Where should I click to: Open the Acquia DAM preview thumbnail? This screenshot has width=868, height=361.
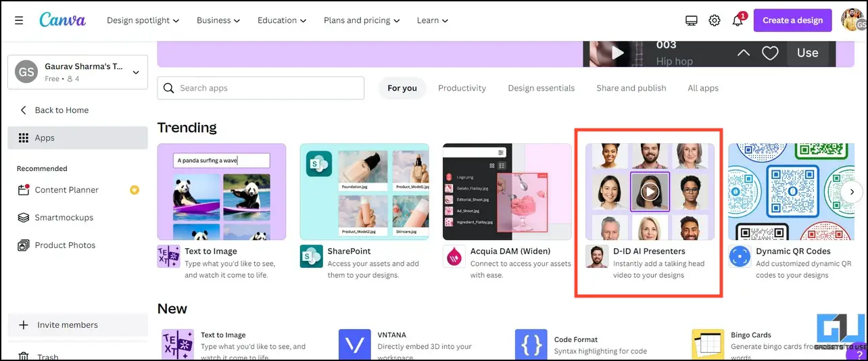click(x=507, y=191)
